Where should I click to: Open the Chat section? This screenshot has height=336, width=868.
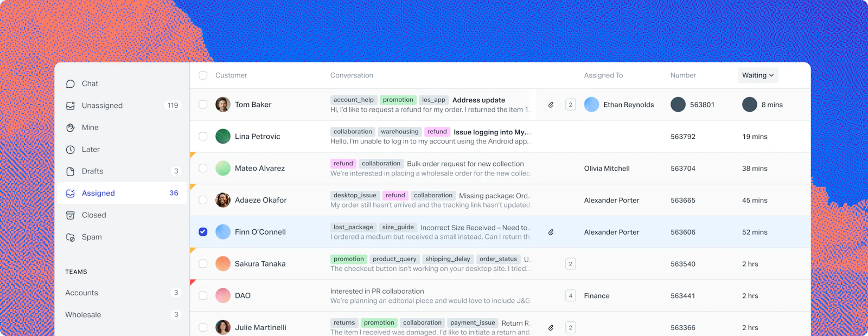[122, 84]
